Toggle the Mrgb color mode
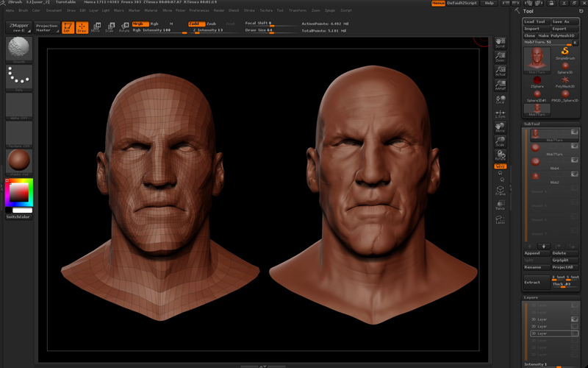Screen dimensions: 588x368 pyautogui.click(x=140, y=24)
